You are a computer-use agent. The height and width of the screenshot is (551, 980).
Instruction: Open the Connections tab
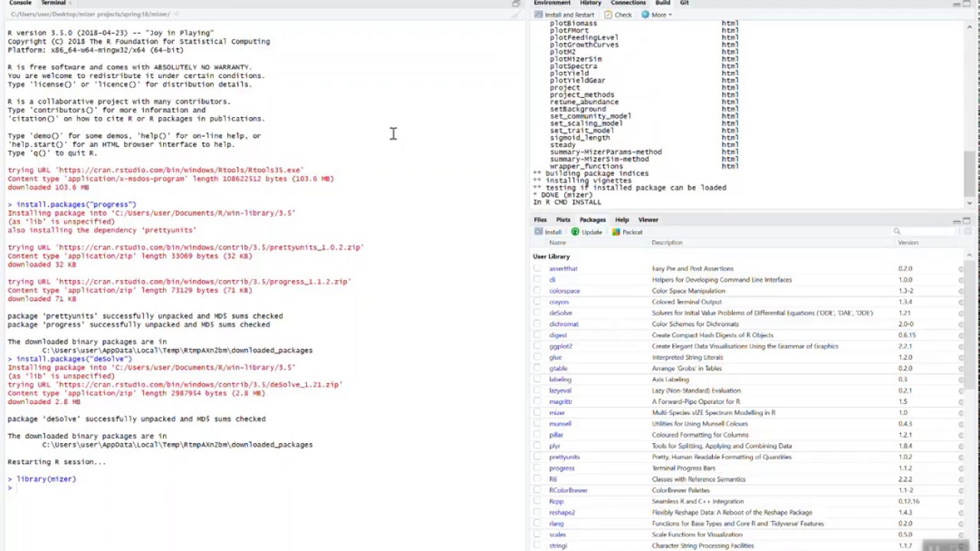click(x=628, y=3)
